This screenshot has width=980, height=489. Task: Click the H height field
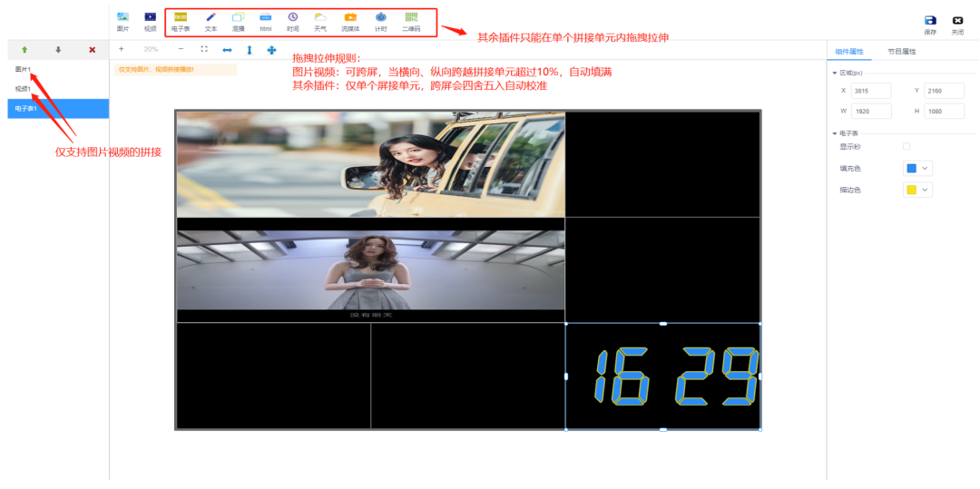944,112
